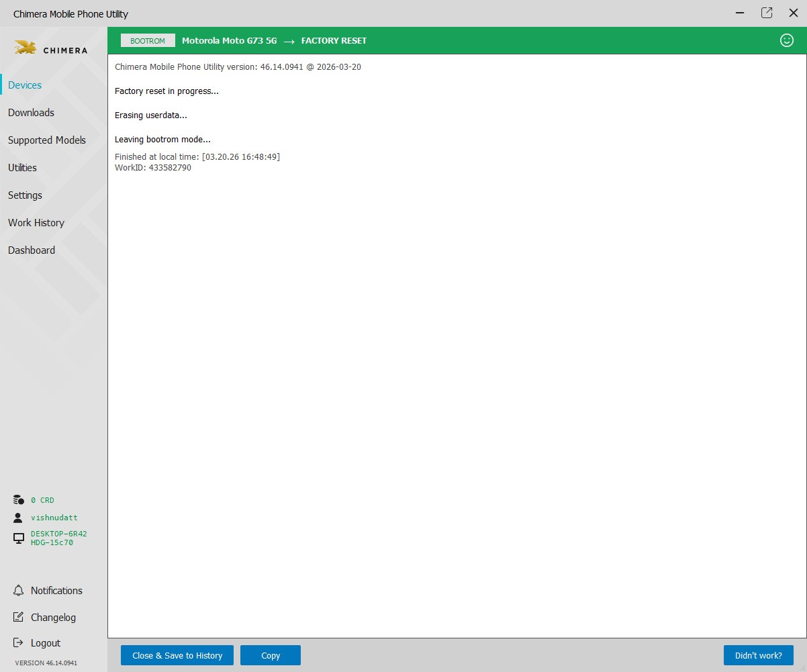The height and width of the screenshot is (672, 807).
Task: Open the Devices section
Action: 25,85
